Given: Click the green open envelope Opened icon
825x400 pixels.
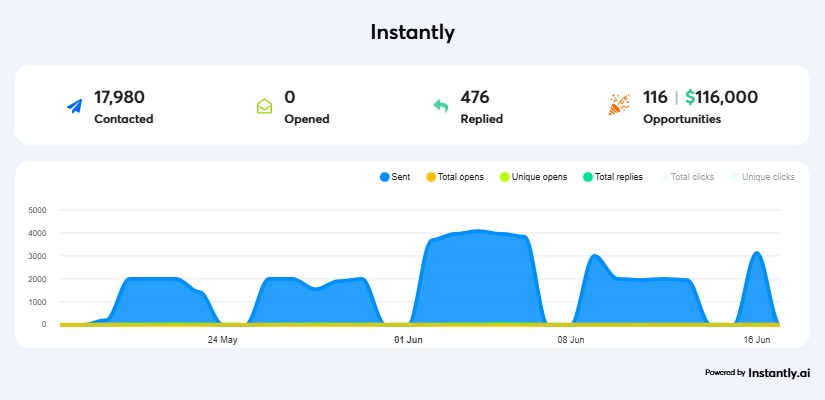Looking at the screenshot, I should [x=264, y=106].
